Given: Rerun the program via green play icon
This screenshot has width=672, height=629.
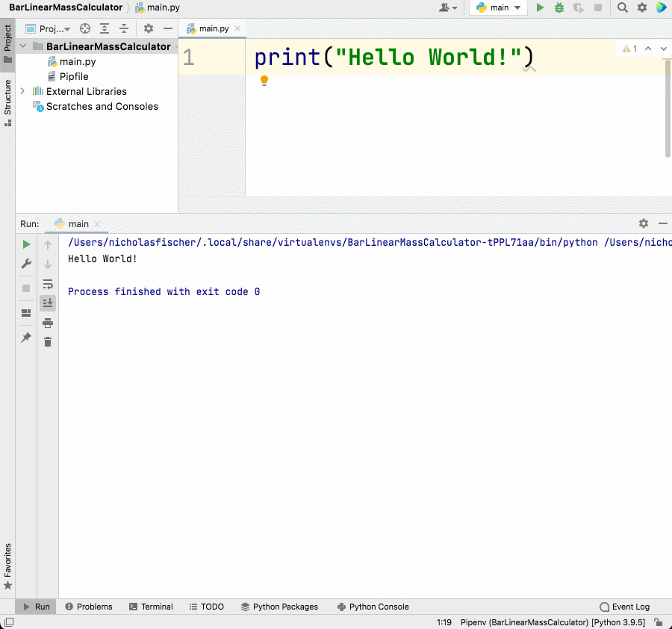Looking at the screenshot, I should (25, 244).
